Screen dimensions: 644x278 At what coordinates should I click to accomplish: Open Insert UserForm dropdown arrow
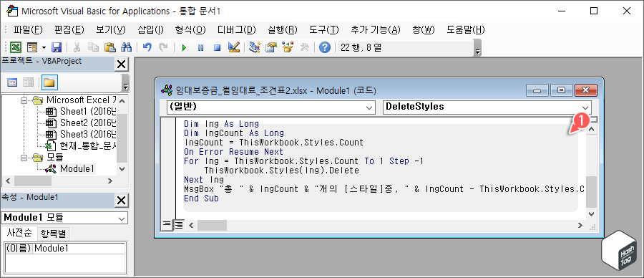44,47
